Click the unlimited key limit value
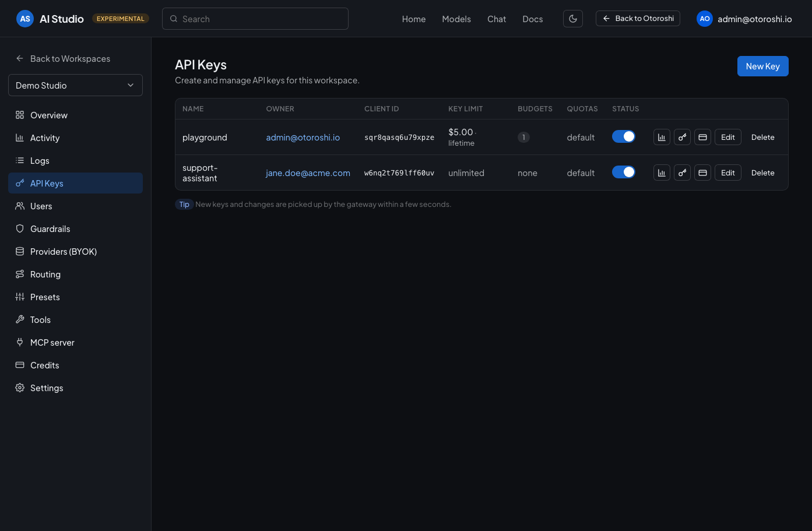Screen dimensions: 812x531 coord(466,173)
